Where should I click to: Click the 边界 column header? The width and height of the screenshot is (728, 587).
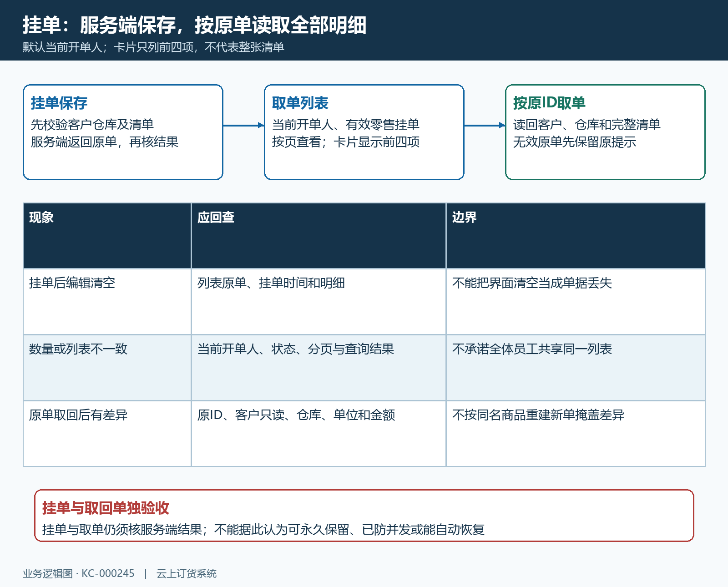(576, 236)
